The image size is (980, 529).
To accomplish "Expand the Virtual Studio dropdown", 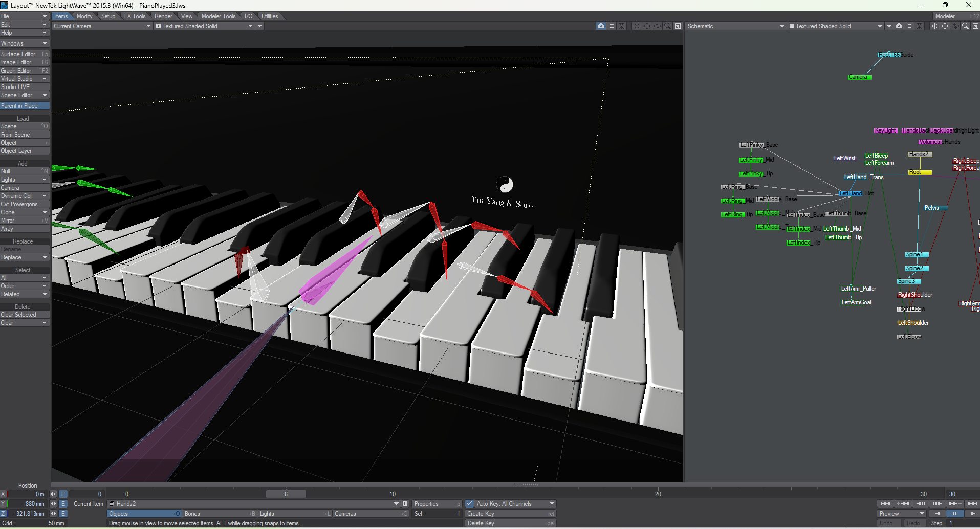I will pos(25,79).
